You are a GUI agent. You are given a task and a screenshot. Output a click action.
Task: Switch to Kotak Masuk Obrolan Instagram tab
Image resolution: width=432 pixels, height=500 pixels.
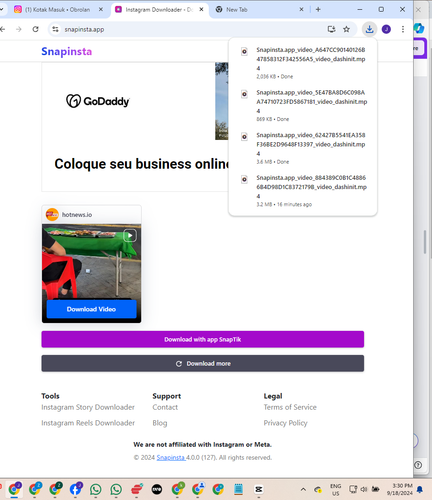(57, 10)
